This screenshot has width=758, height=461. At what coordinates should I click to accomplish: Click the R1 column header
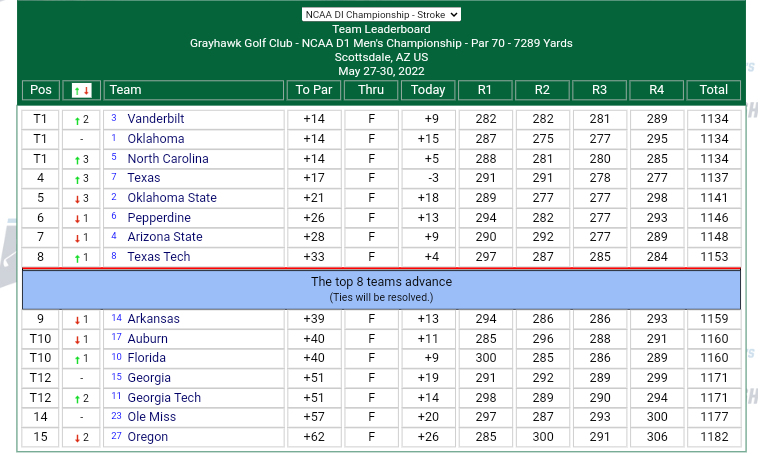pyautogui.click(x=485, y=90)
